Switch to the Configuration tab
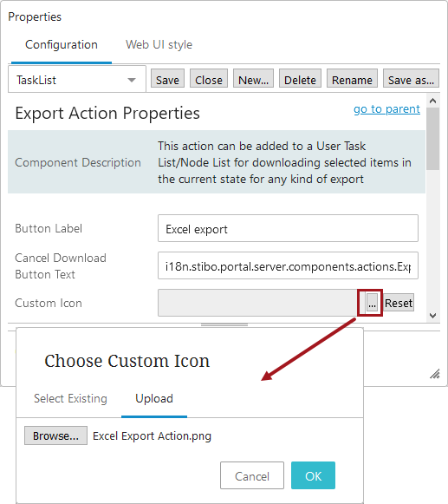 62,45
